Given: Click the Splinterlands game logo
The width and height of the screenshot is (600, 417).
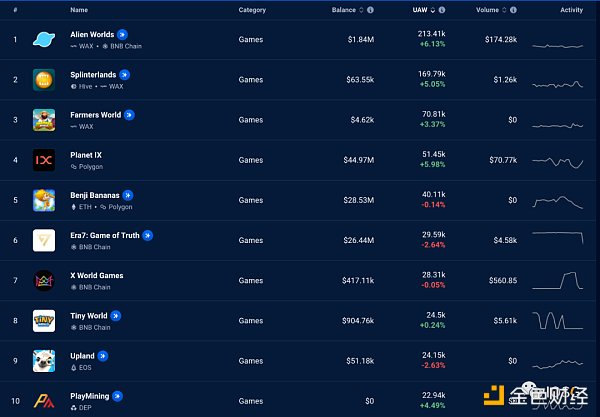Looking at the screenshot, I should coord(44,80).
